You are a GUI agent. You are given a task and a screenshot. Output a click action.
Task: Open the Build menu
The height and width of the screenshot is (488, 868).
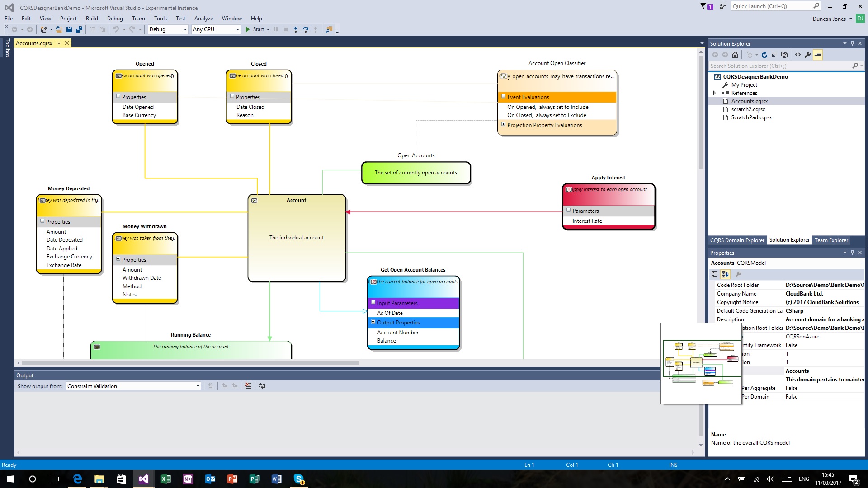tap(92, 19)
